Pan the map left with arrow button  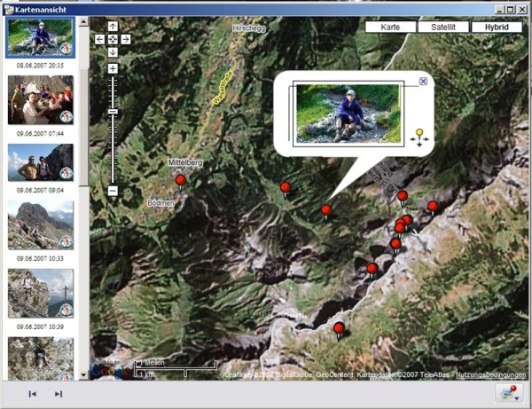99,39
